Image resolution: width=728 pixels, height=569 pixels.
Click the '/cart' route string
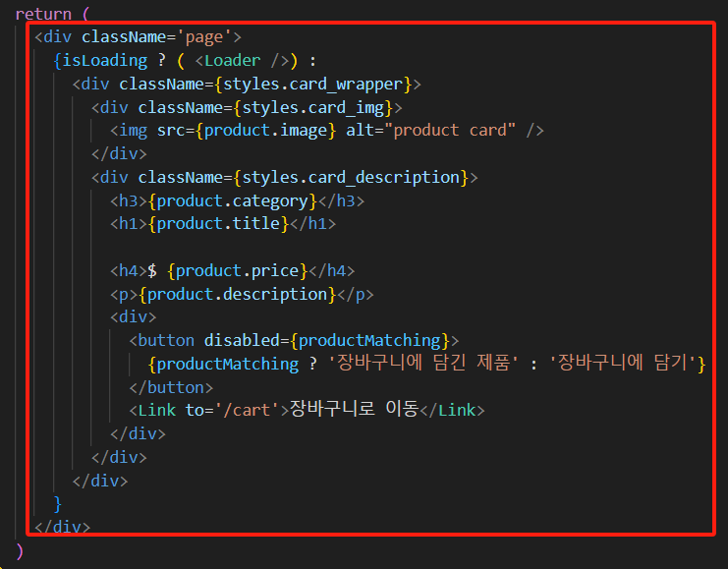coord(247,411)
